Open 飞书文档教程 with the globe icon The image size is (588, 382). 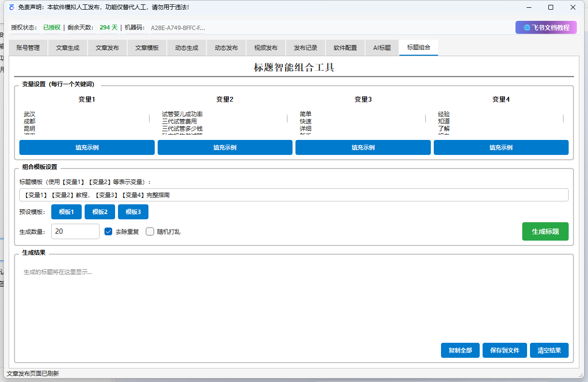pyautogui.click(x=546, y=28)
